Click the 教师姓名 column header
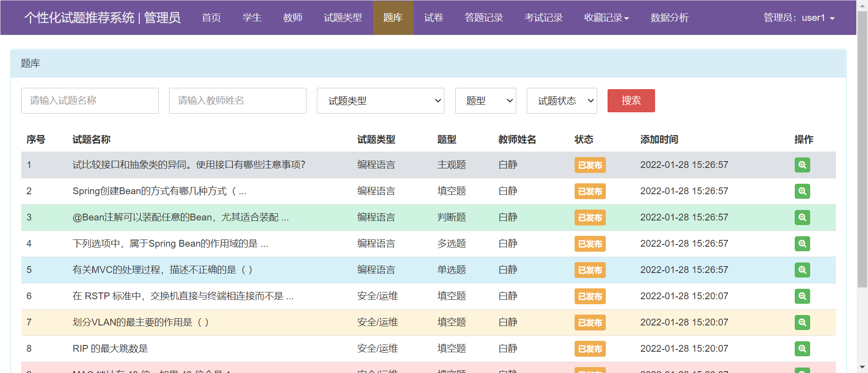This screenshot has width=868, height=373. click(517, 139)
